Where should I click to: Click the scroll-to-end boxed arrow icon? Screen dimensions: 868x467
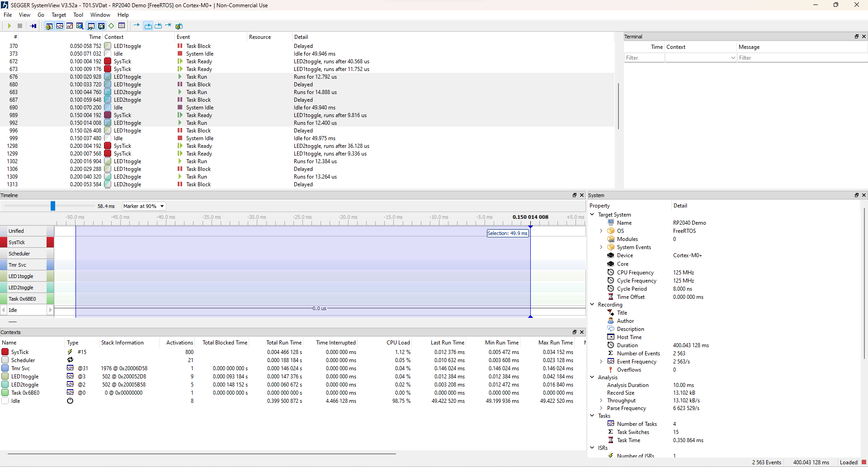point(158,26)
